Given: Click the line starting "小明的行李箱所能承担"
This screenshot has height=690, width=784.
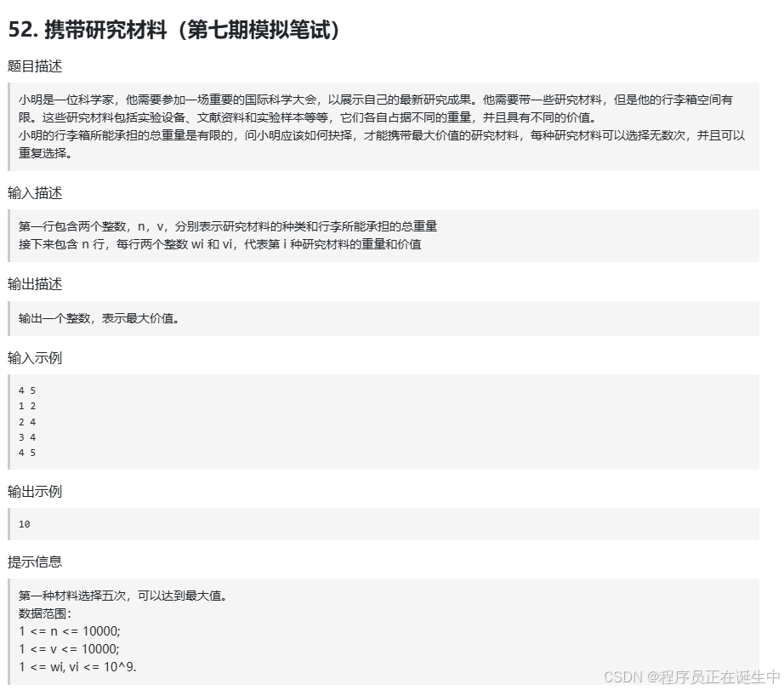Looking at the screenshot, I should point(382,135).
